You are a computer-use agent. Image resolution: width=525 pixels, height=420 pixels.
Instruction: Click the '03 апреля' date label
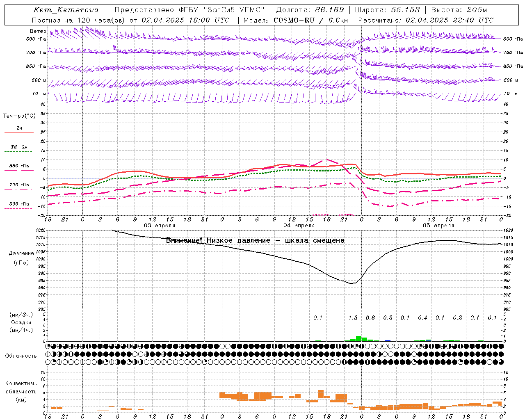click(160, 226)
